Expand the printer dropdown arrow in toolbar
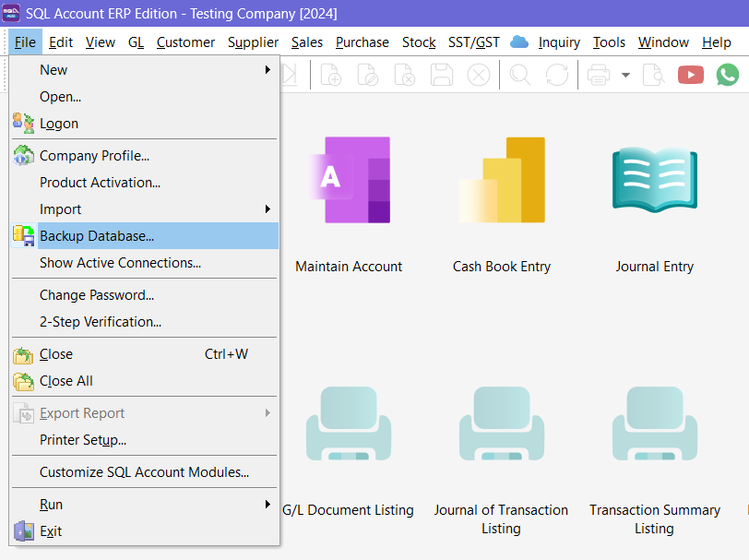The height and width of the screenshot is (560, 749). 625,75
